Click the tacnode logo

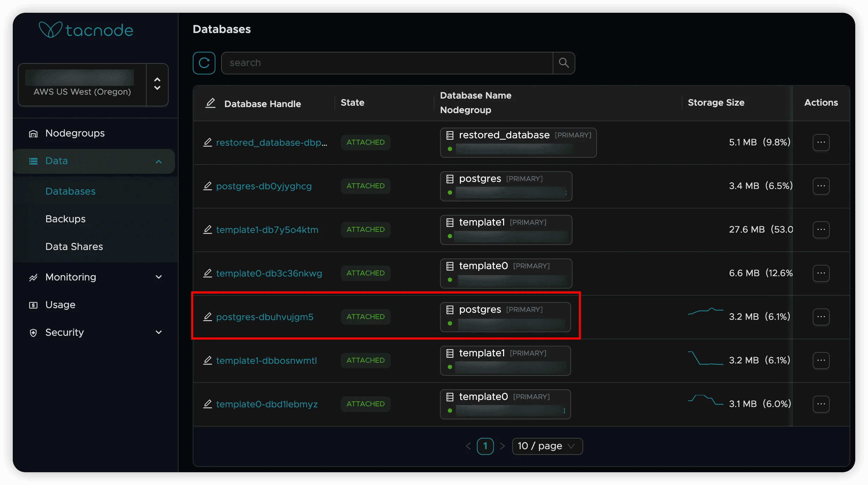(86, 30)
